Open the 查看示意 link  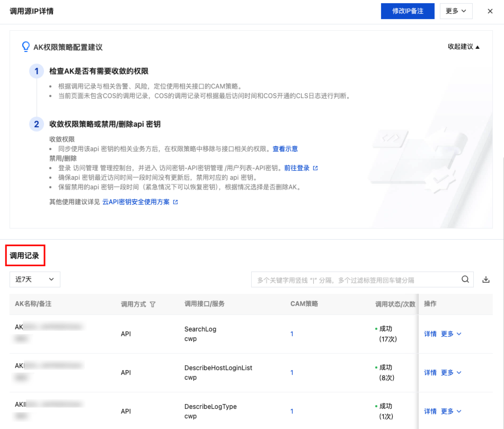click(285, 149)
